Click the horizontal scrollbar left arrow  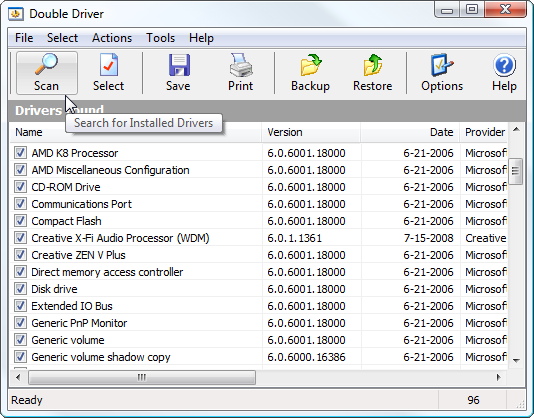click(x=18, y=377)
